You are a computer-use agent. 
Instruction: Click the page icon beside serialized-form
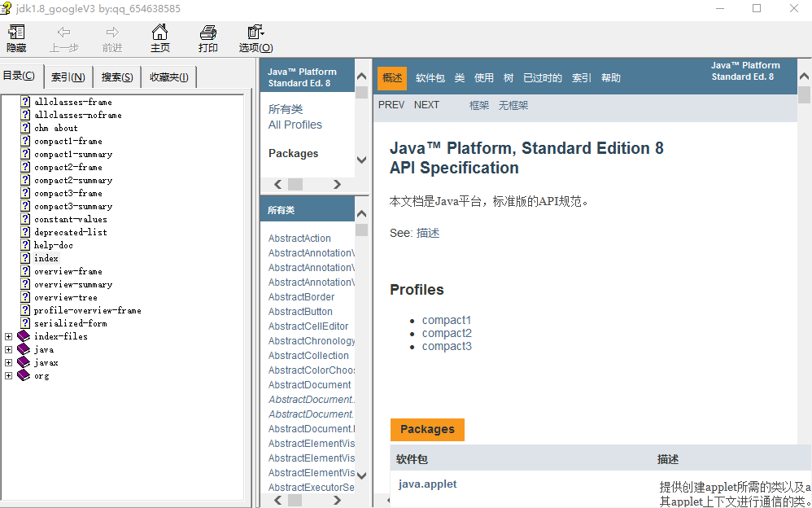point(25,323)
